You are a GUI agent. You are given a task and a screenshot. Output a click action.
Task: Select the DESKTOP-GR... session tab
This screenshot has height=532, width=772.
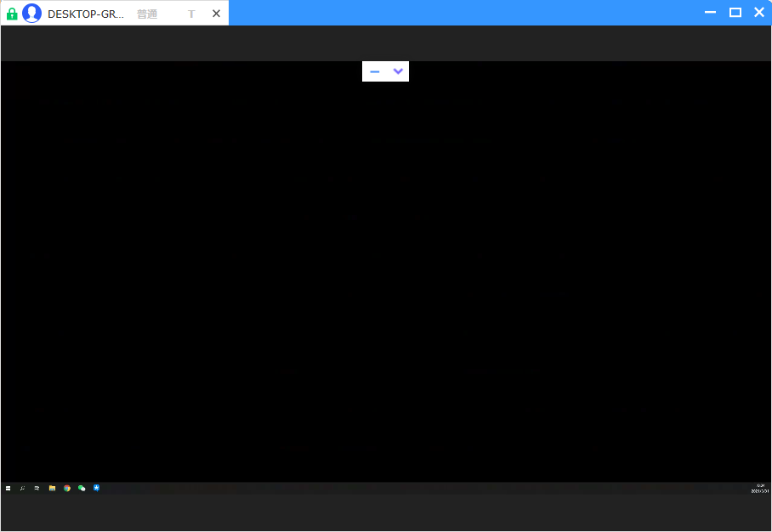[85, 14]
